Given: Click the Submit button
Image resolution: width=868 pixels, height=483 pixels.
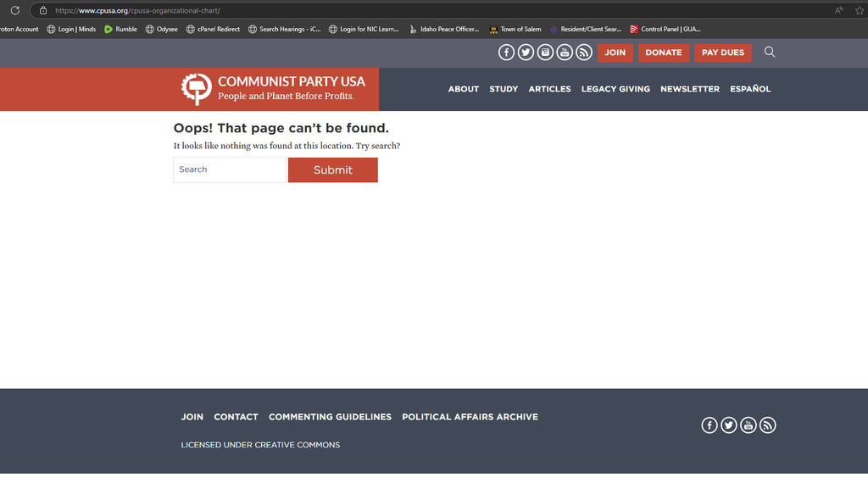Looking at the screenshot, I should pos(332,169).
